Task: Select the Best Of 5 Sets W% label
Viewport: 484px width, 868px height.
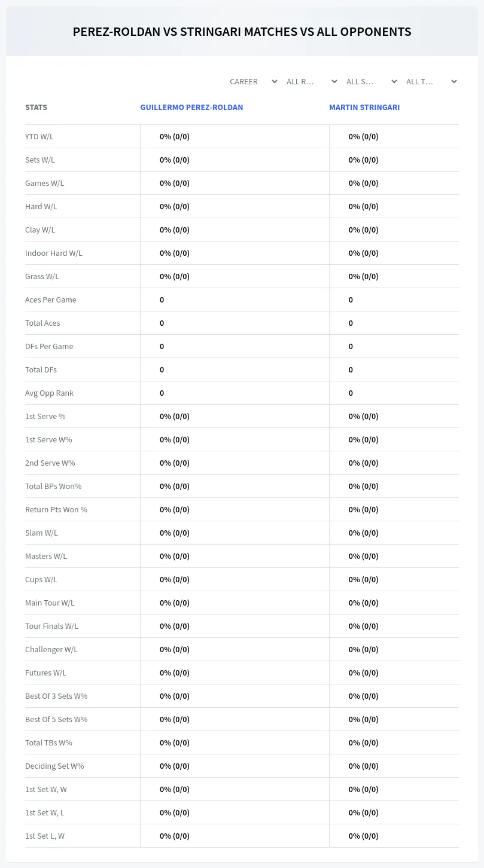Action: pos(56,719)
